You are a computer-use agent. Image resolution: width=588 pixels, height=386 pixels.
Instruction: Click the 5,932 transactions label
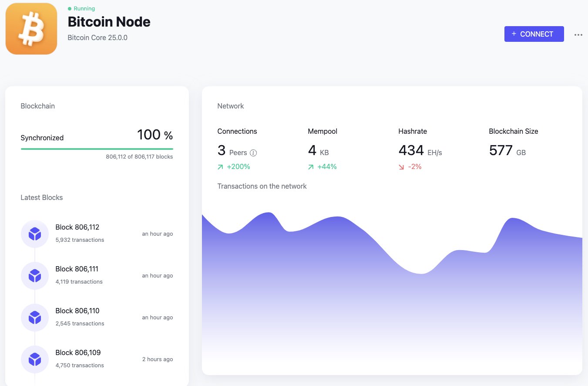click(80, 240)
